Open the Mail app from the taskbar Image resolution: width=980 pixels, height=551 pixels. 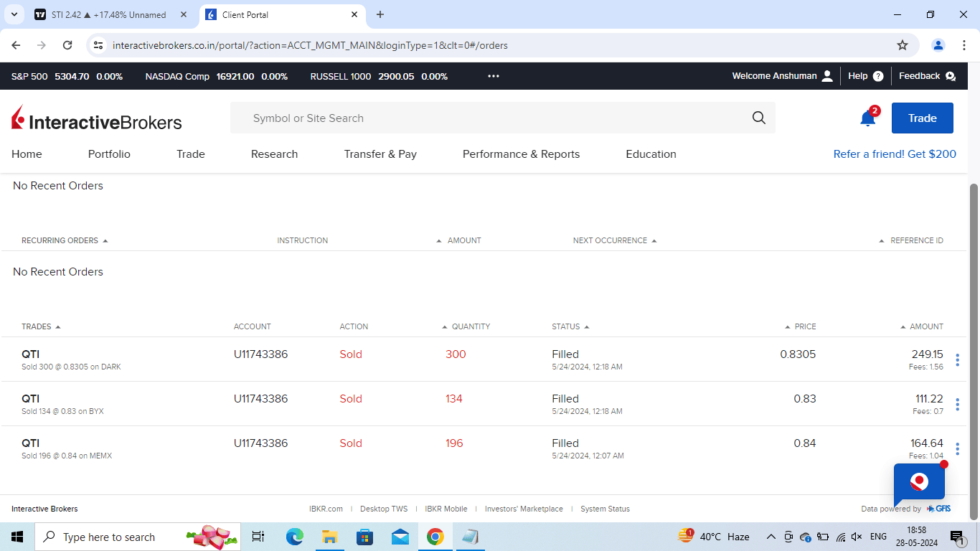click(400, 537)
